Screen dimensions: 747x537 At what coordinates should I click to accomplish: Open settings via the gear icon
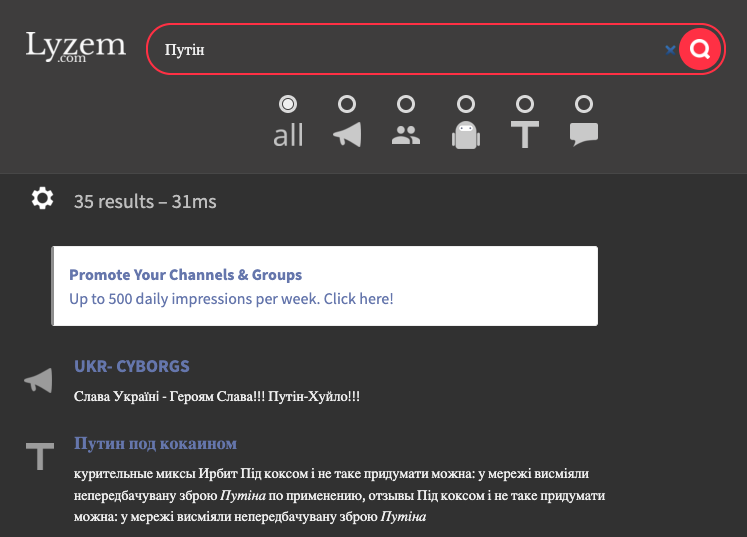[x=42, y=199]
